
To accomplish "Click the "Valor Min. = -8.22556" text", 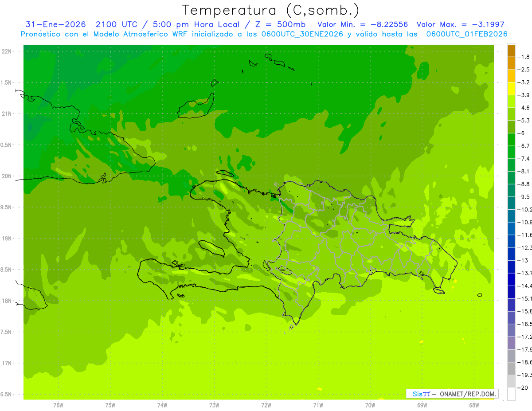I will pyautogui.click(x=362, y=24).
